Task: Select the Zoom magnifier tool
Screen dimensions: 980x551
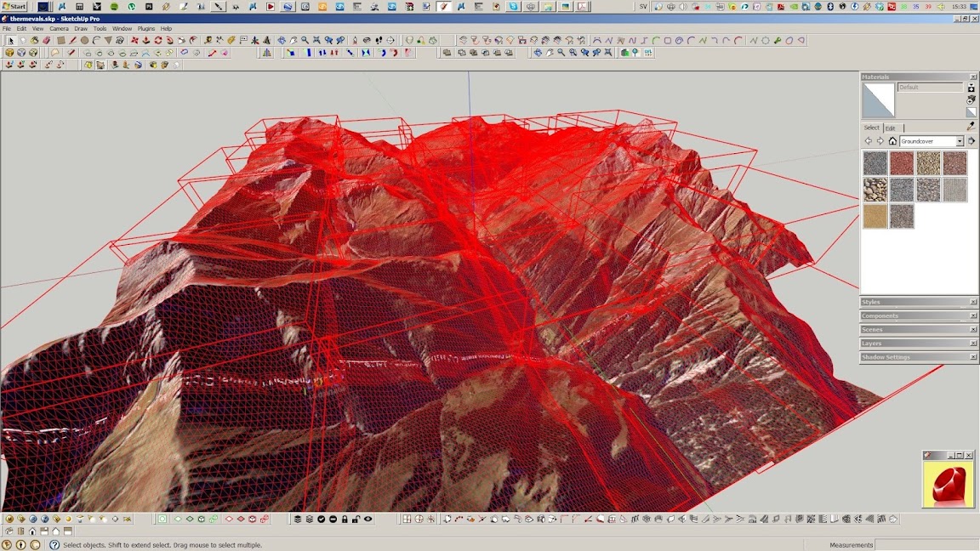Action: click(x=305, y=40)
